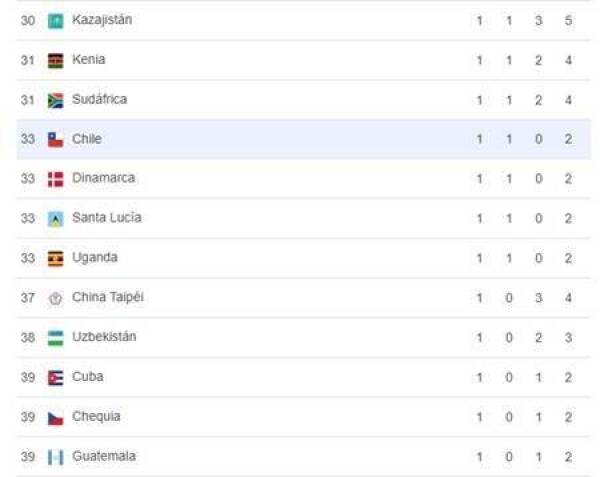Click the Dinamarca flag icon
Screen dimensions: 600x477
click(56, 179)
